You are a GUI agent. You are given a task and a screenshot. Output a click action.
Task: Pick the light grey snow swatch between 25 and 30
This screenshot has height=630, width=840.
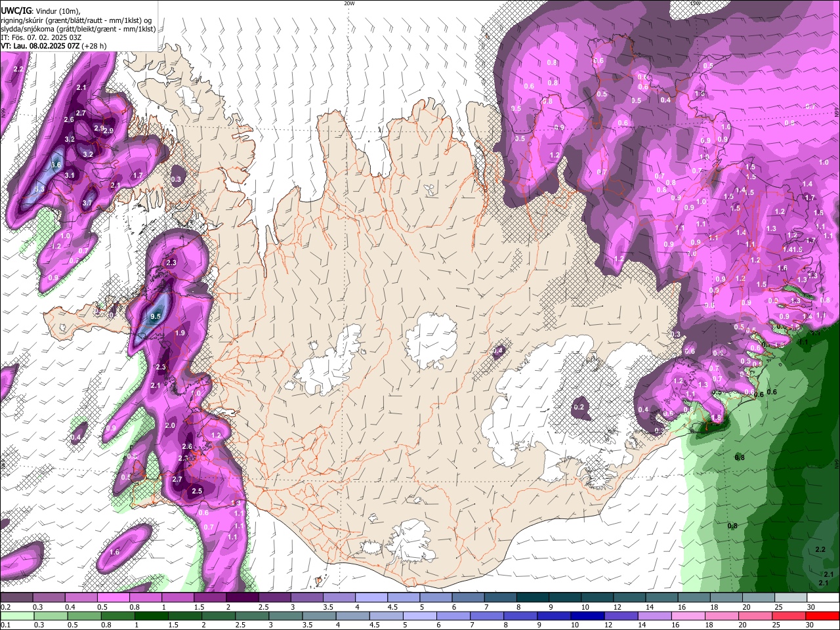click(x=791, y=598)
